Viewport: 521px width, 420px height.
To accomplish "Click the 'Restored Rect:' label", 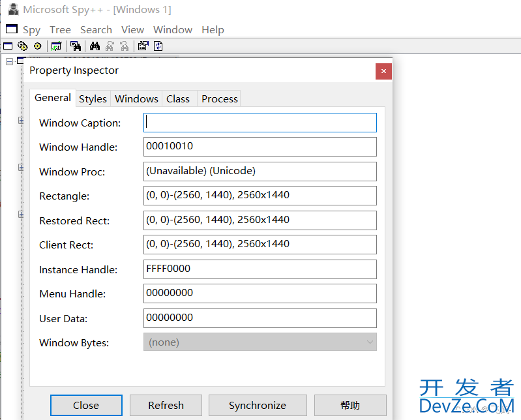I will pyautogui.click(x=74, y=220).
